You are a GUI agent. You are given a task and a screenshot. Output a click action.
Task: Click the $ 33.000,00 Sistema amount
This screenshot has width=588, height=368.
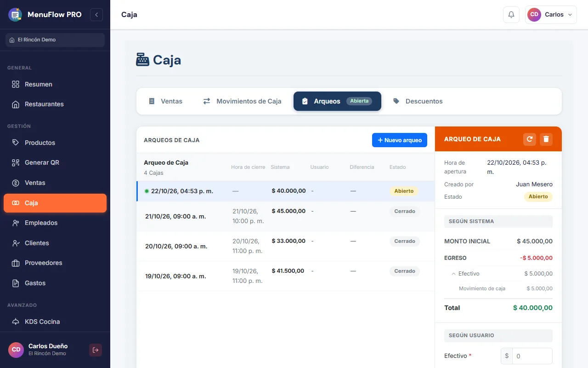[x=288, y=241]
